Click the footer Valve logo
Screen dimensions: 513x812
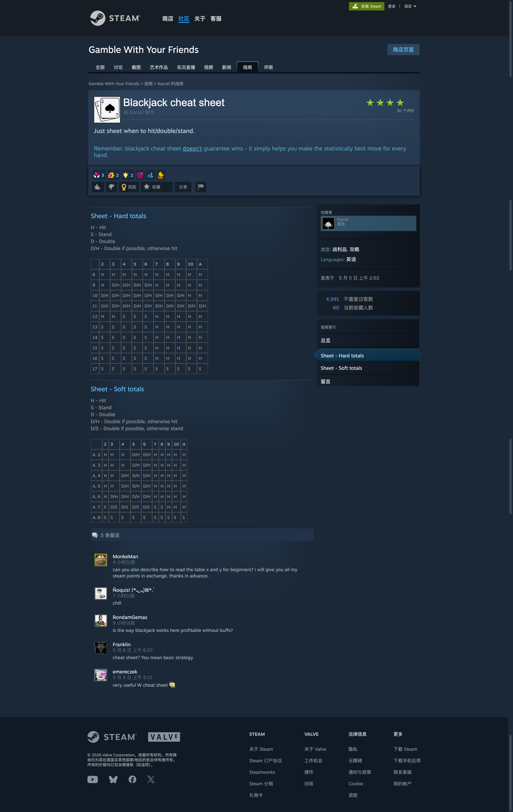click(x=164, y=737)
